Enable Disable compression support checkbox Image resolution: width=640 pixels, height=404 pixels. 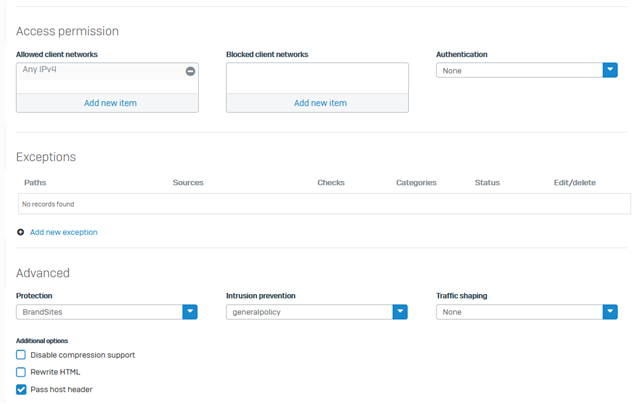(x=21, y=355)
